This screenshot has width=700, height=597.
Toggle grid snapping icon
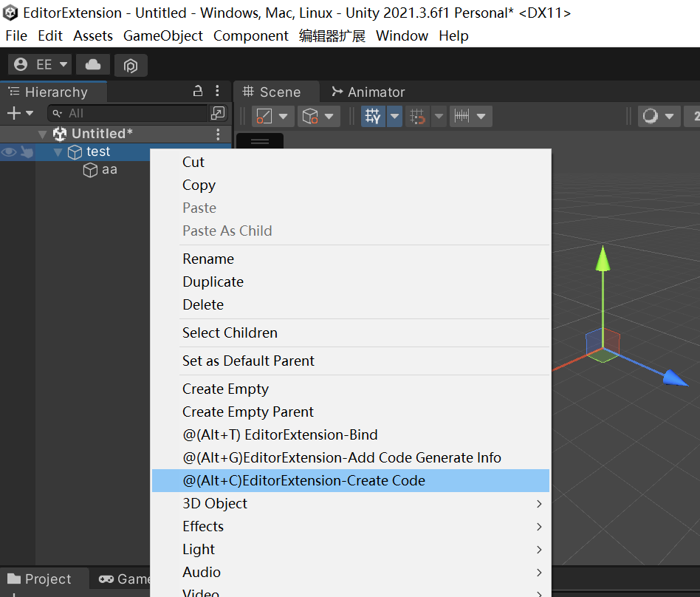417,116
